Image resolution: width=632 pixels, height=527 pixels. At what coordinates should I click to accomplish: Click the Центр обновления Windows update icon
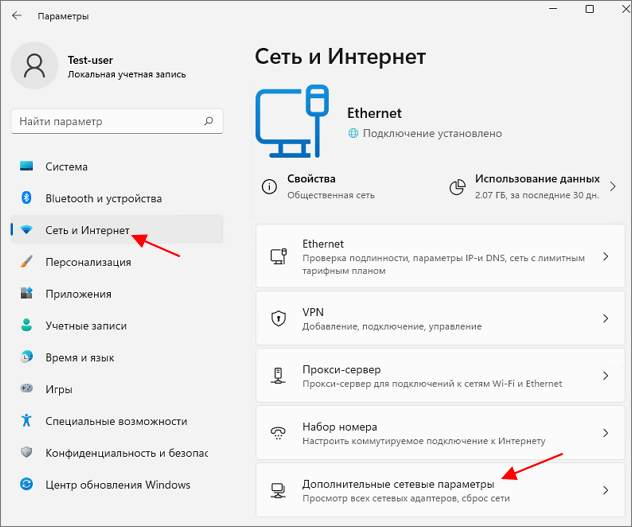click(27, 484)
